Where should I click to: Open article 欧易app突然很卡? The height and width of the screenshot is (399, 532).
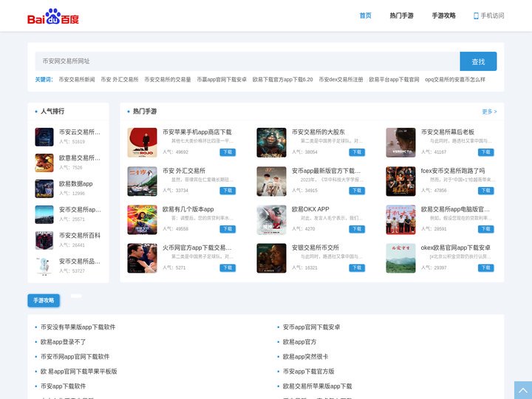(x=305, y=357)
